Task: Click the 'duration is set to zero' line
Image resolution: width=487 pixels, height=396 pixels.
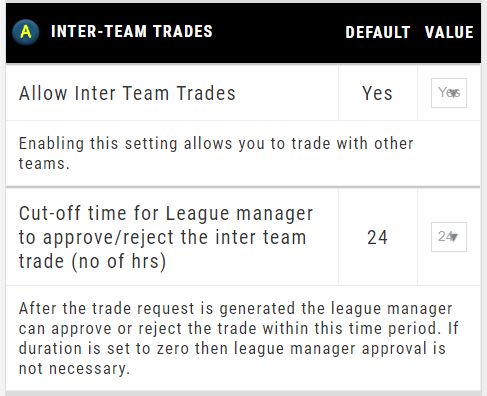Action: pyautogui.click(x=232, y=349)
